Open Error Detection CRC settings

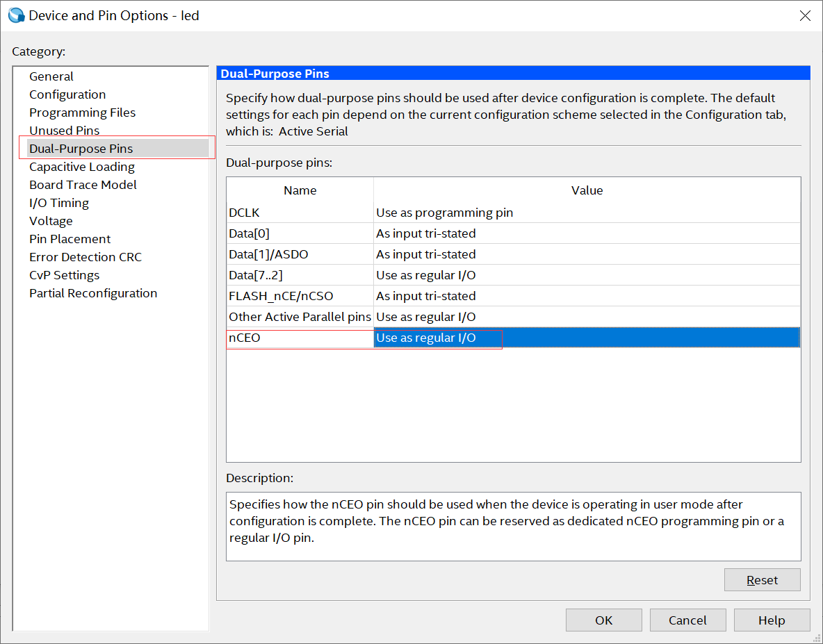(85, 257)
